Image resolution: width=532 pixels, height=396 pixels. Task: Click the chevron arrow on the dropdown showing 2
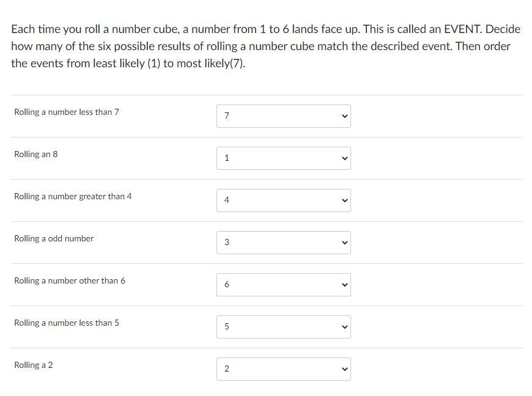click(x=344, y=369)
